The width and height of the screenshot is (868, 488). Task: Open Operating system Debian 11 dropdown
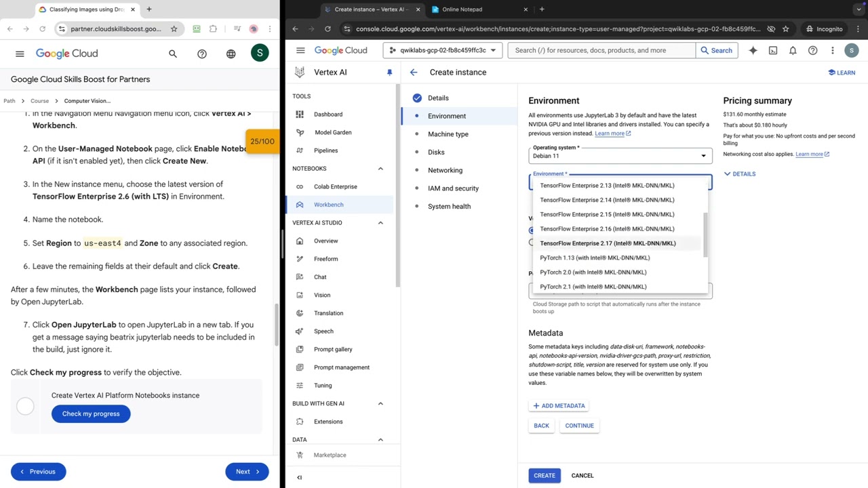tap(620, 156)
